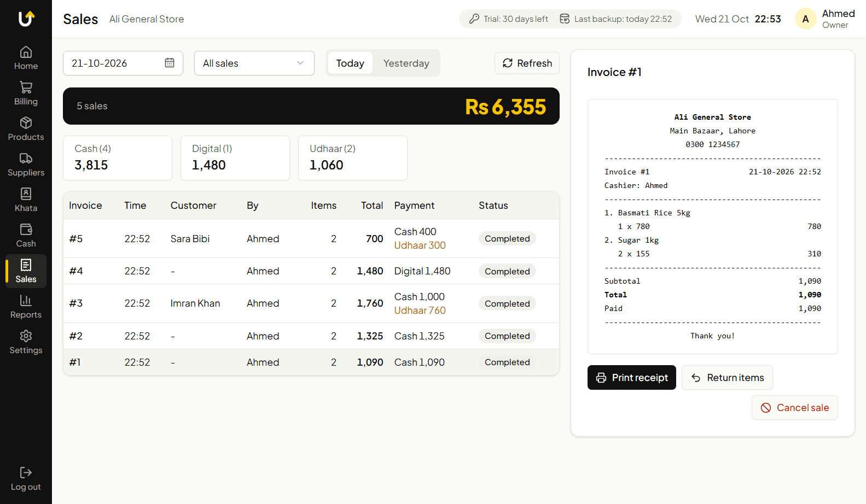Go to Billing via the cart icon
The width and height of the screenshot is (866, 504).
[26, 93]
